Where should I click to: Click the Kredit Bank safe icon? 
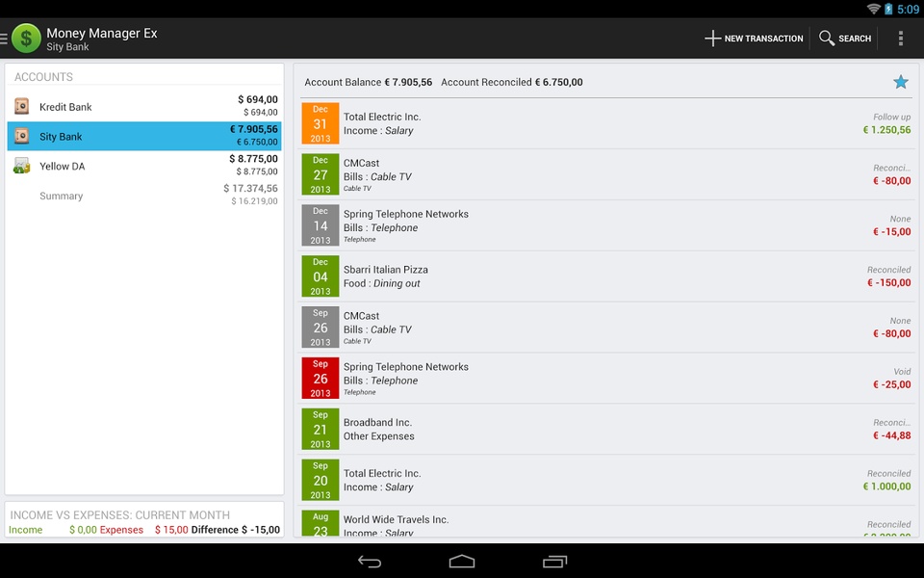[22, 106]
